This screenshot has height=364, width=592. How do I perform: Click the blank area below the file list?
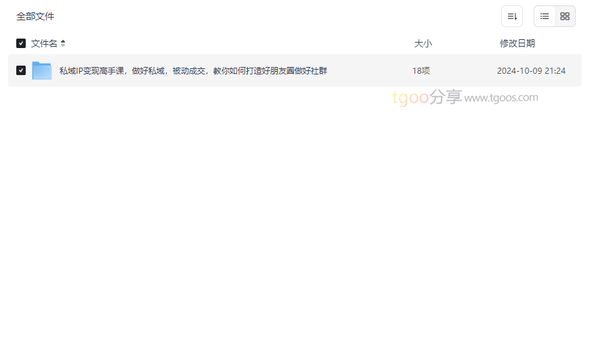[x=295, y=227]
